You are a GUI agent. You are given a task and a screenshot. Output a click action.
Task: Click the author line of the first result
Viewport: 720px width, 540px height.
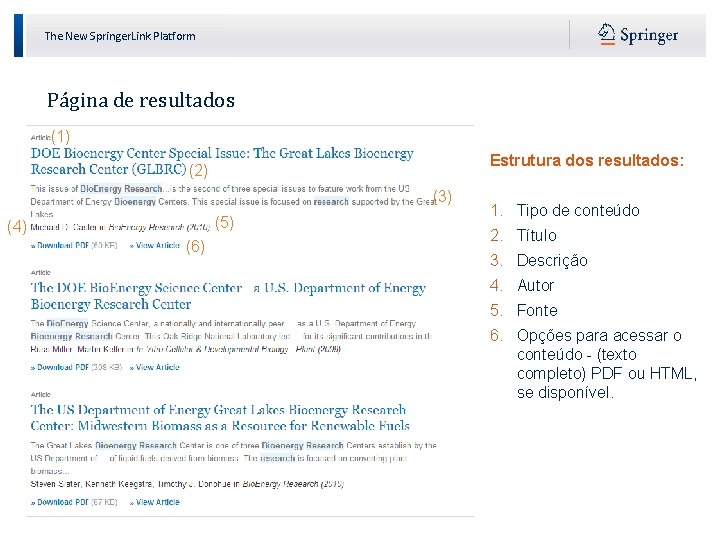pos(120,227)
